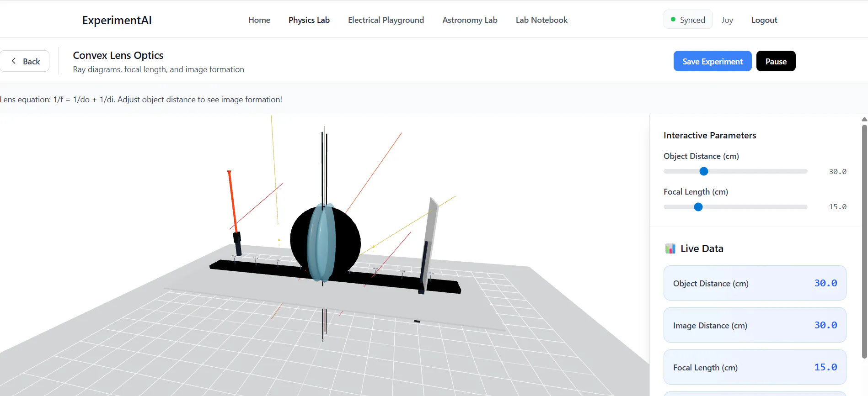
Task: Open the Lab Notebook
Action: [x=541, y=20]
